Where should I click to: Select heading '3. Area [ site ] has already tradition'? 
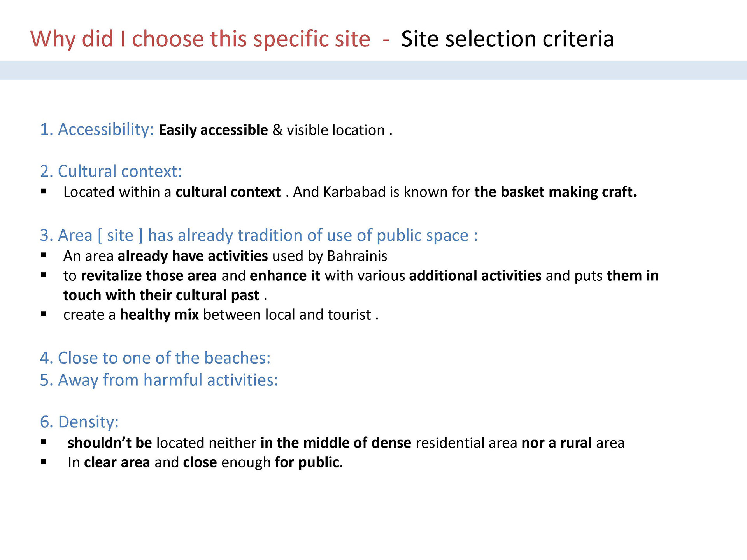pos(259,235)
